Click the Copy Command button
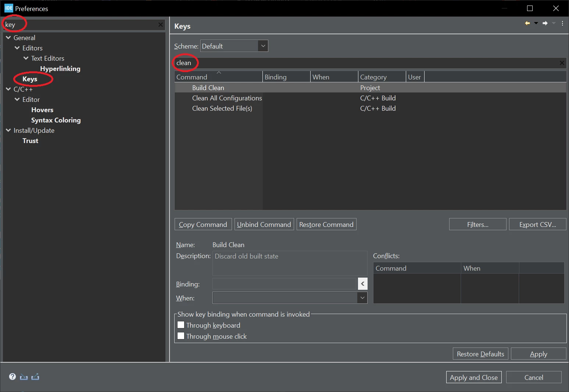 pyautogui.click(x=203, y=224)
